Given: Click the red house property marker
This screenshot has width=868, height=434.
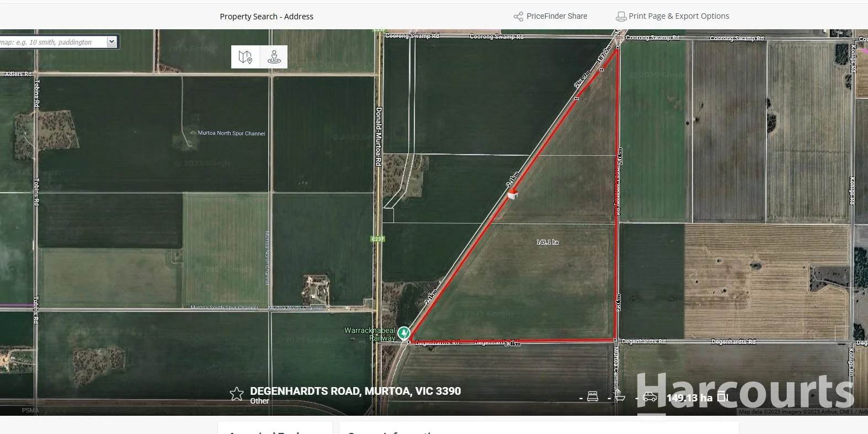Looking at the screenshot, I should [x=513, y=194].
